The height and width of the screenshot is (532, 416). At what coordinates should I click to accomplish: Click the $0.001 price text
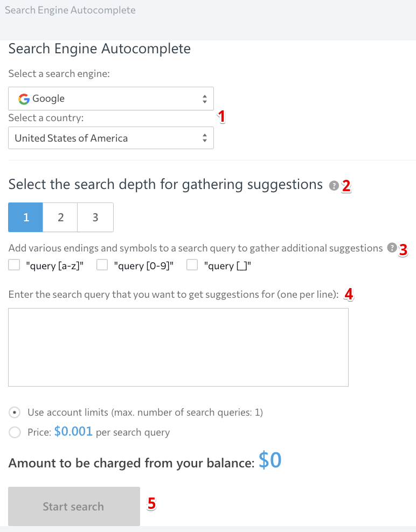coord(73,431)
